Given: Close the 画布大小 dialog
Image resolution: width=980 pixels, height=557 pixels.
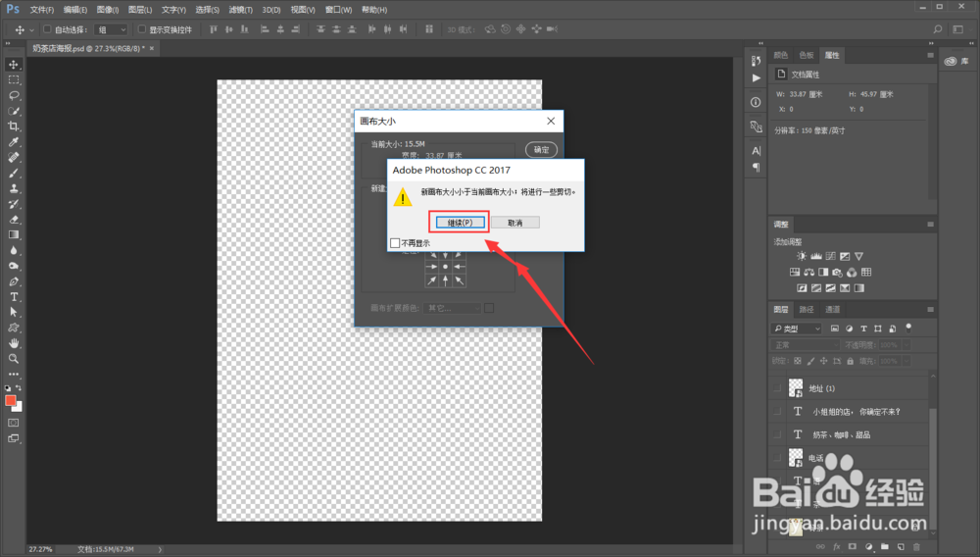Looking at the screenshot, I should (x=551, y=121).
